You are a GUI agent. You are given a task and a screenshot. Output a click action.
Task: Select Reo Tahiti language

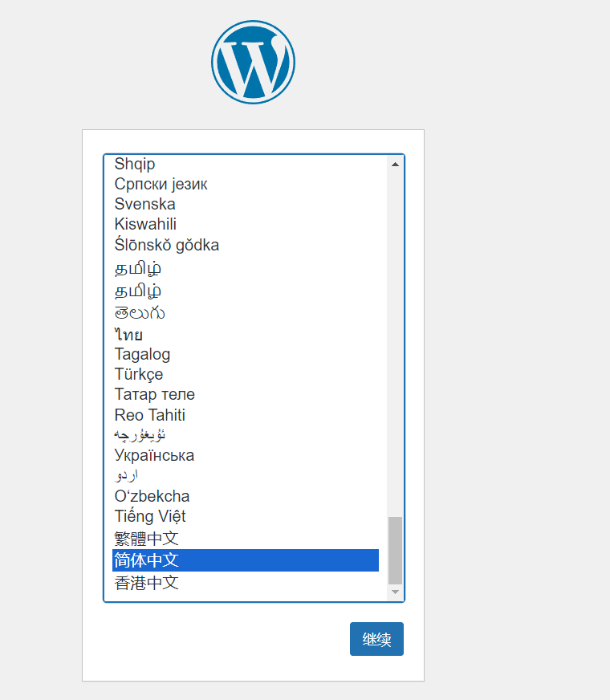pos(149,415)
